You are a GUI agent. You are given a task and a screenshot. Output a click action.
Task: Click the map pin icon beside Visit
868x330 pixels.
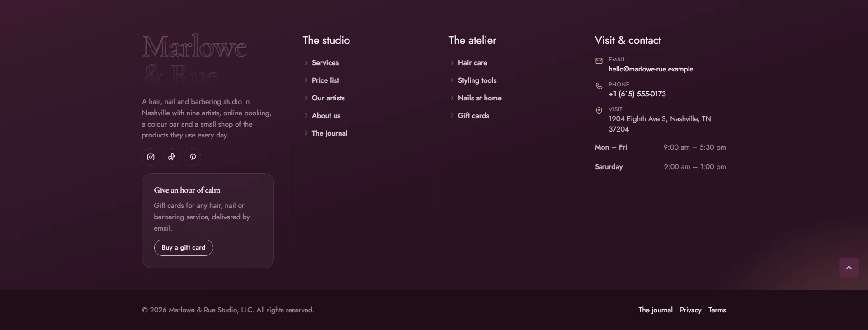coord(599,111)
